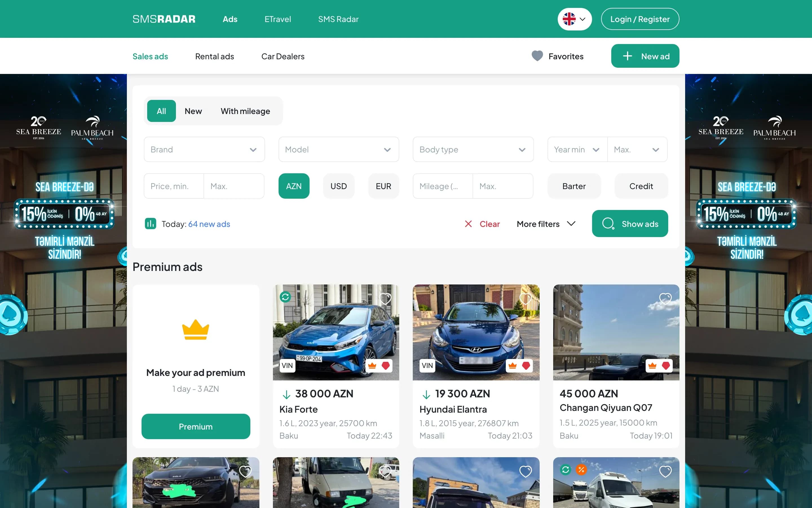Click the Show ads button
Image resolution: width=812 pixels, height=508 pixels.
[x=630, y=224]
